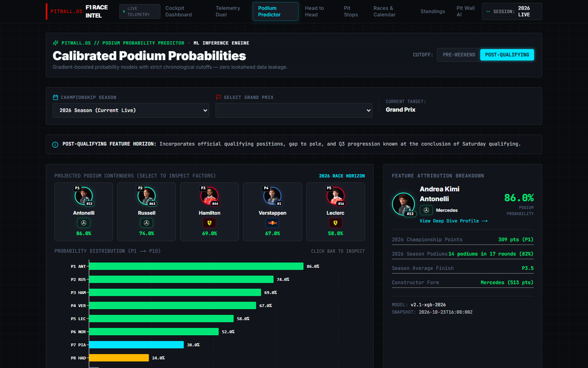Click the Ferrari badge on Hamilton's card

(209, 223)
